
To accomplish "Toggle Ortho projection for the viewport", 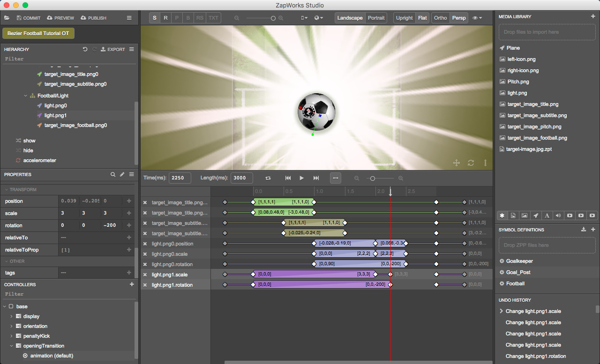I will [x=440, y=17].
